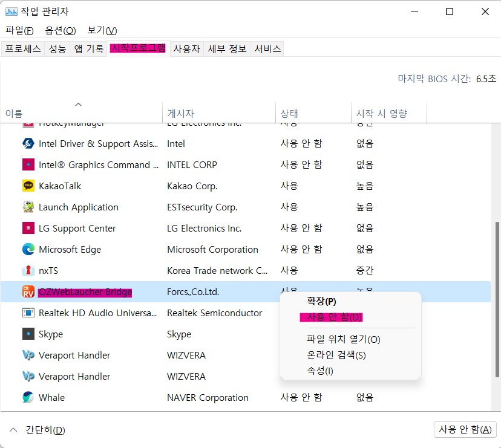Switch to the 세부 정보 tab
Screen dimensions: 501x448
coord(227,49)
